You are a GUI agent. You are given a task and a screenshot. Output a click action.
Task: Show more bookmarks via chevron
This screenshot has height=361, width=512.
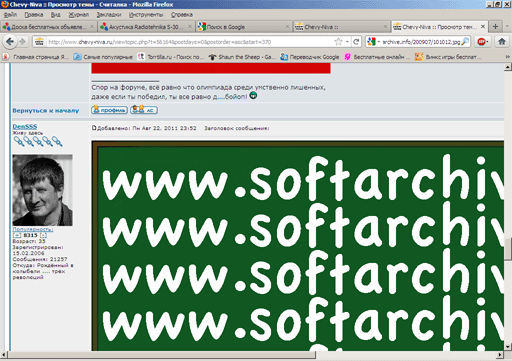(508, 57)
